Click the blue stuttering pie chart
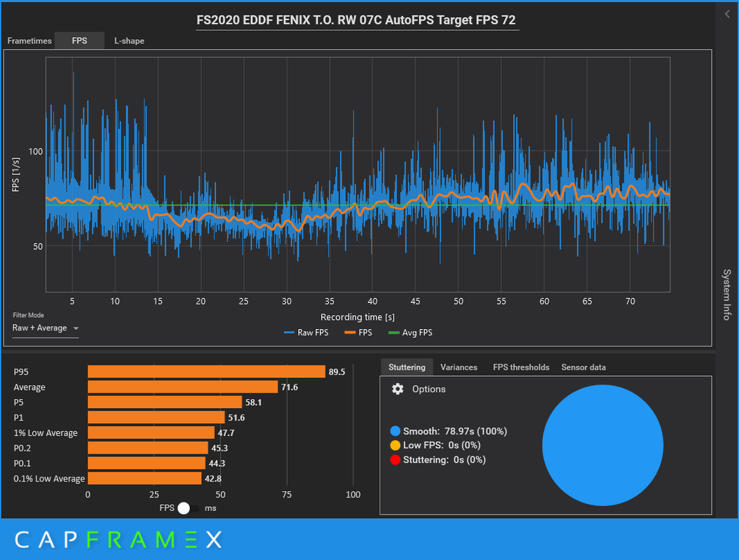Screen dimensions: 739x560 [x=603, y=445]
